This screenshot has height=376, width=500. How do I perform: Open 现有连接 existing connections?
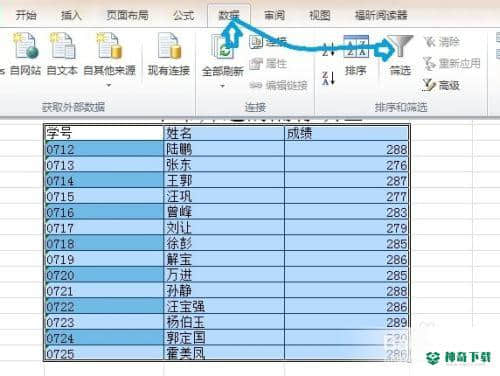169,55
